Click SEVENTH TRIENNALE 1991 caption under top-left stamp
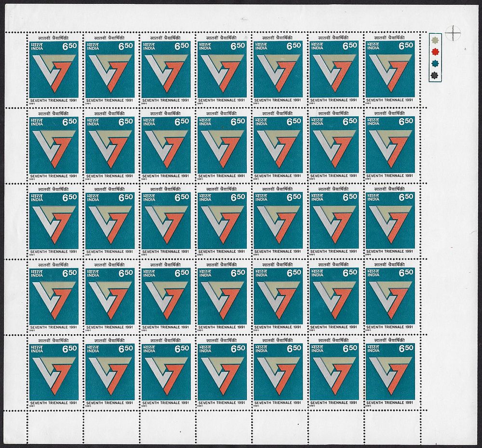 (54, 100)
